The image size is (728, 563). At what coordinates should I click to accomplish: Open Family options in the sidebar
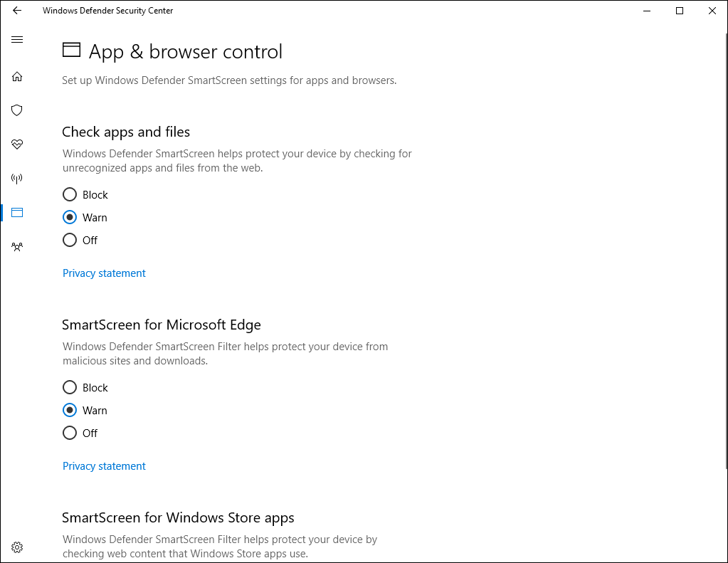(x=16, y=246)
